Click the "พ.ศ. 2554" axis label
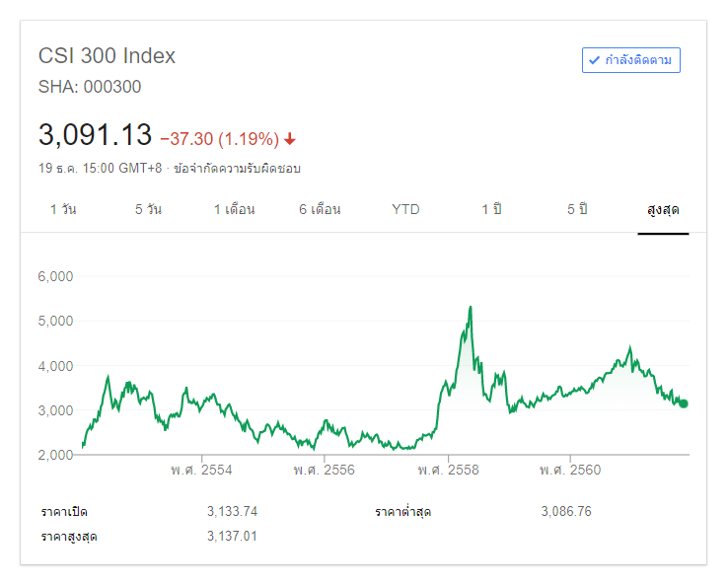Image resolution: width=728 pixels, height=585 pixels. [x=201, y=470]
